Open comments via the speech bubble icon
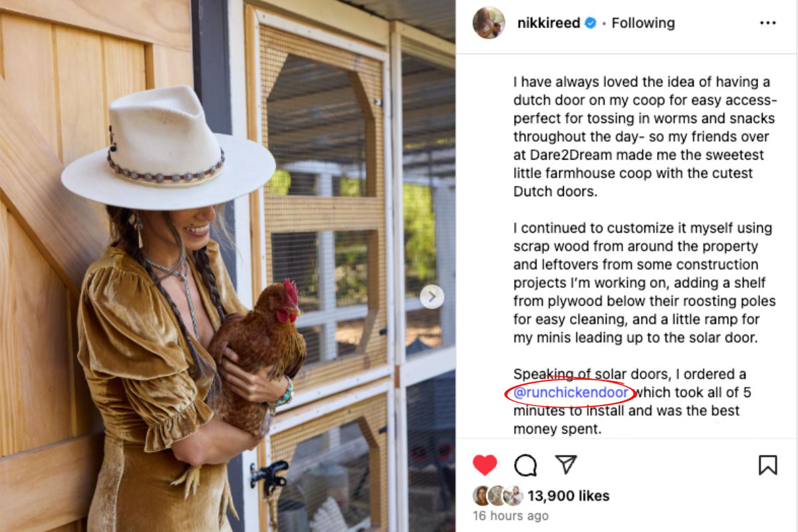Screen dimensions: 798x532 (x=525, y=465)
